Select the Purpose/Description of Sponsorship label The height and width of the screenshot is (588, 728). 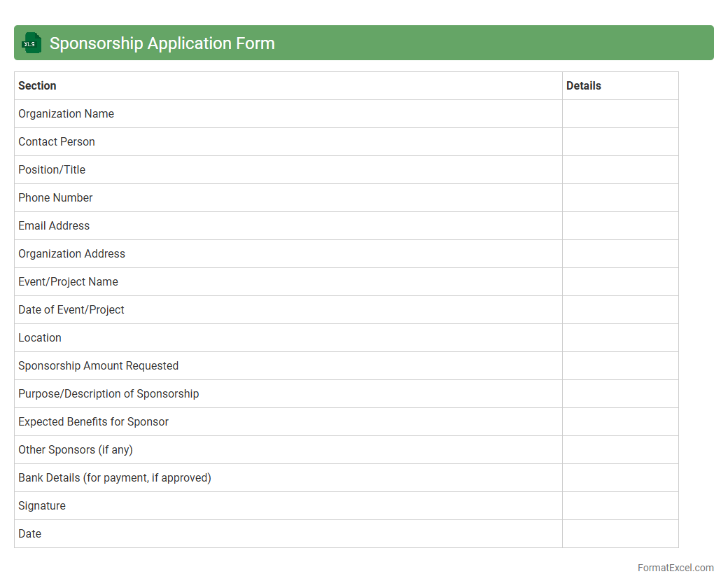click(108, 393)
